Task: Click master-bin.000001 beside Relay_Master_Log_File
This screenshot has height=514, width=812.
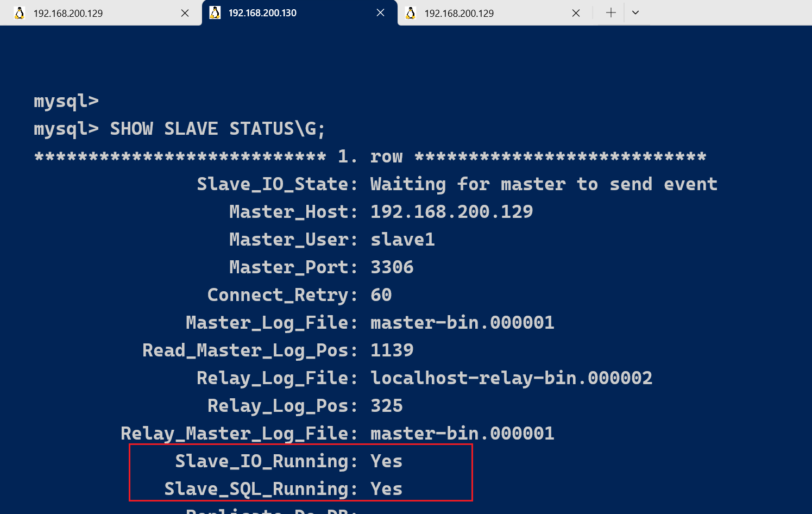Action: click(463, 434)
